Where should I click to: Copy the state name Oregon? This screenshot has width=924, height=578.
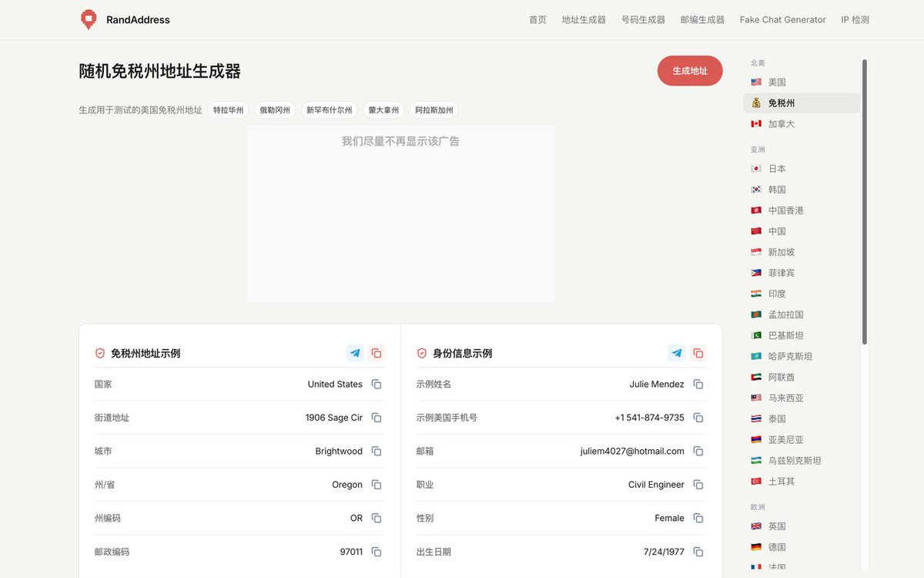point(377,485)
